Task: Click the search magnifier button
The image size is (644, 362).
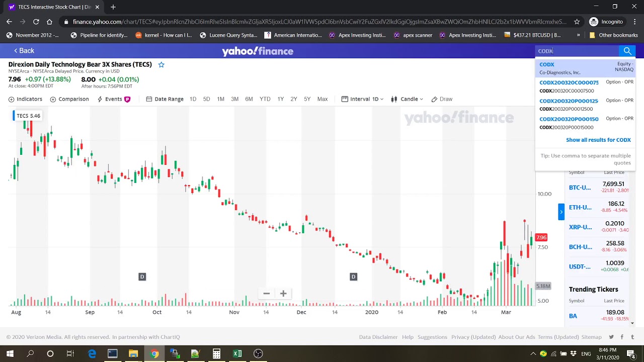Action: tap(627, 51)
